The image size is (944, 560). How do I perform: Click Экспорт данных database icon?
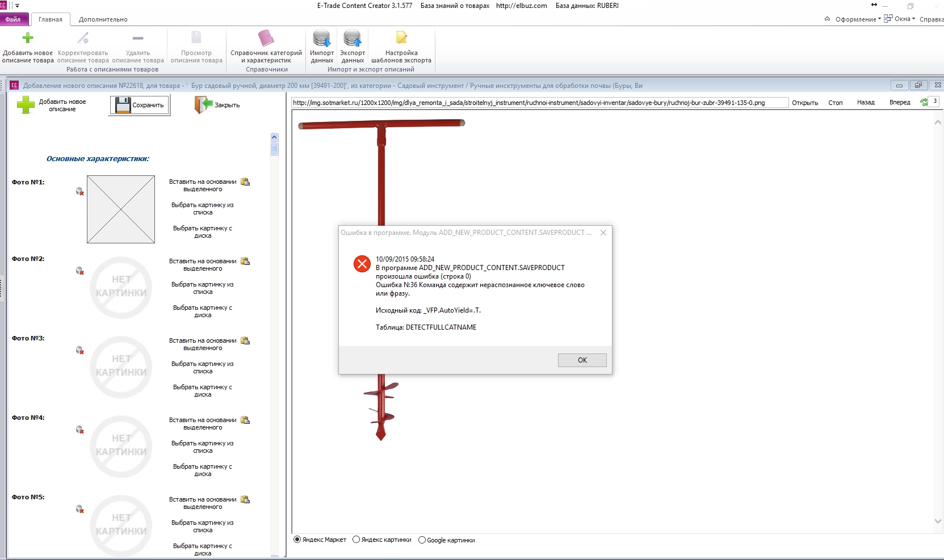353,38
